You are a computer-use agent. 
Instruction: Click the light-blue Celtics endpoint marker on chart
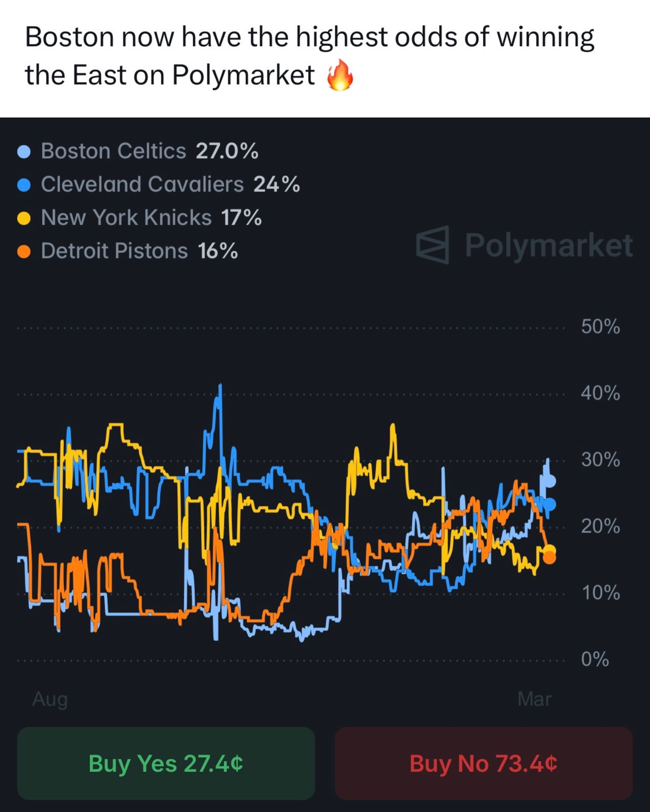[549, 481]
